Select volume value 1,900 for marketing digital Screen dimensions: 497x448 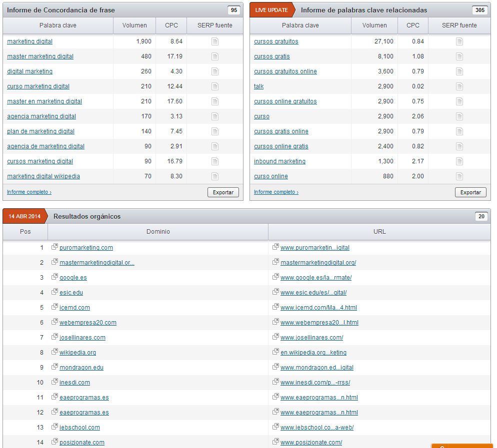click(x=143, y=41)
